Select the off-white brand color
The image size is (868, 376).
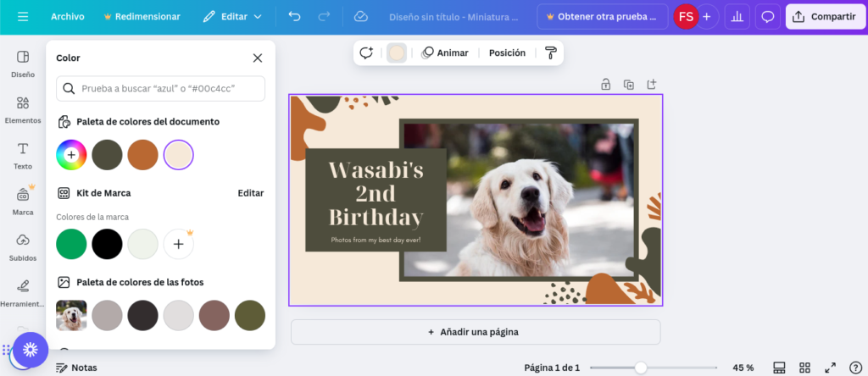(142, 244)
